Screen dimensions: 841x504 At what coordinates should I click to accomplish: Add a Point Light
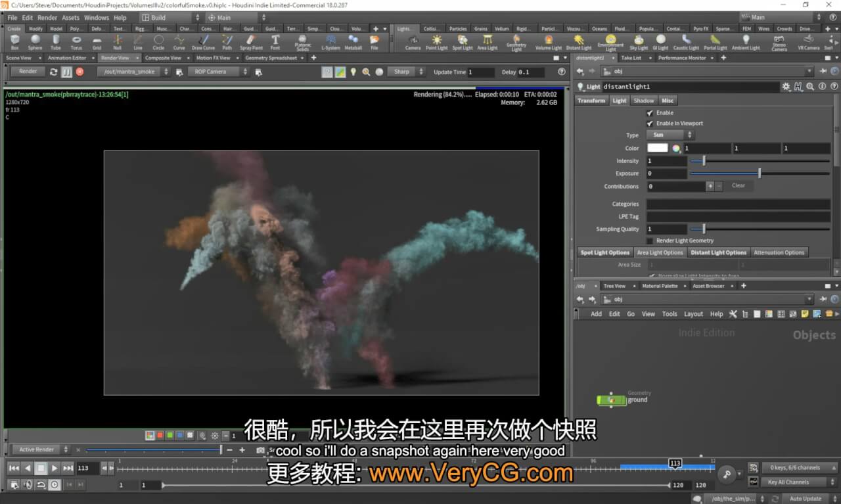[x=436, y=42]
